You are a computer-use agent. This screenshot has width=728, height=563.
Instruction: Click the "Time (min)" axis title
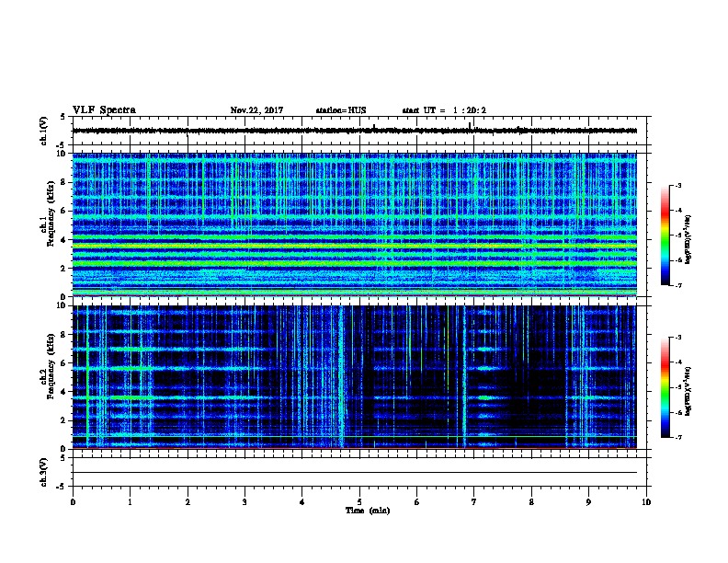click(x=368, y=511)
